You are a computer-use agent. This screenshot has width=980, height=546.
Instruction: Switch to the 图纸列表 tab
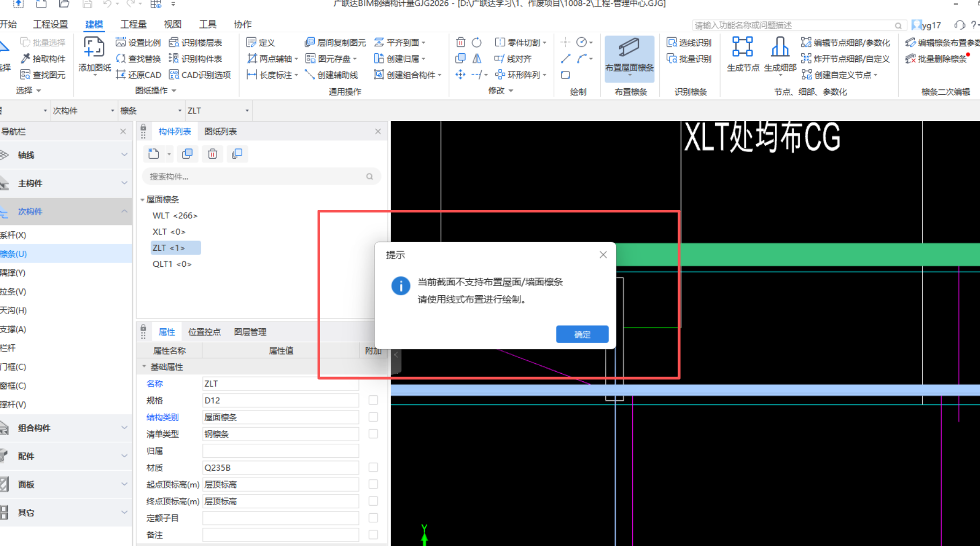[x=220, y=131]
